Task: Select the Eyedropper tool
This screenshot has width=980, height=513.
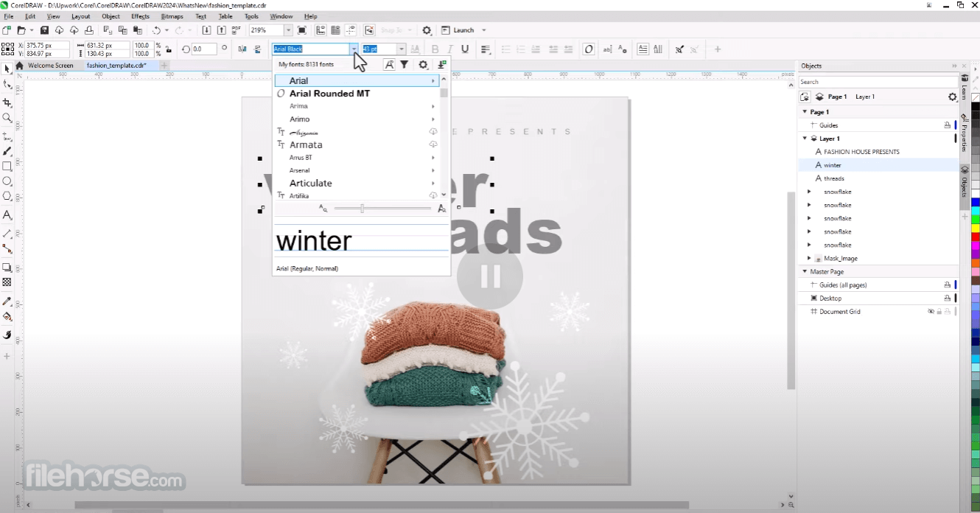Action: [x=7, y=301]
